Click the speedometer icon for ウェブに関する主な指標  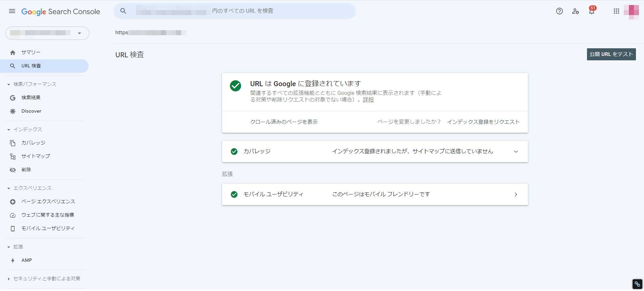click(x=13, y=215)
